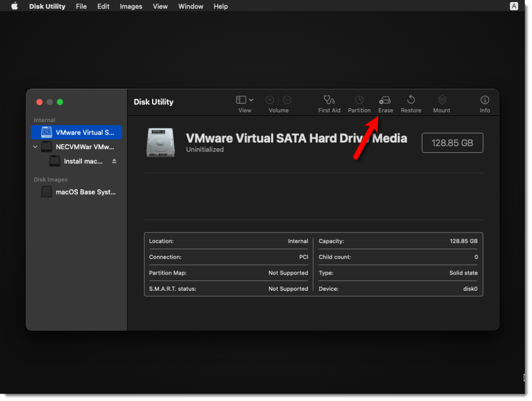532x401 pixels.
Task: Click the Internal sidebar section header
Action: pos(45,120)
